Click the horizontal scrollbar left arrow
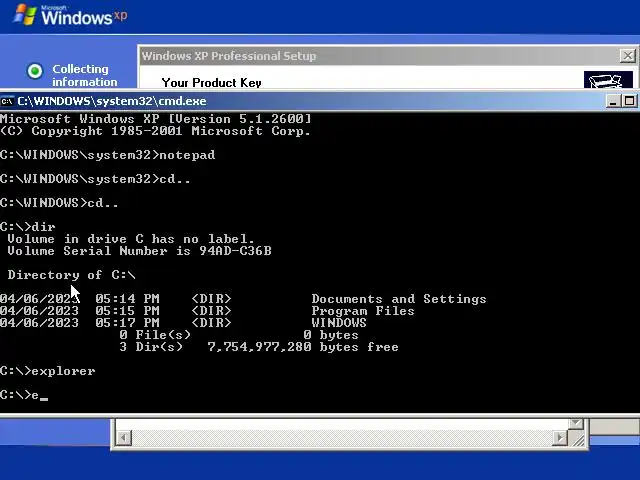 (x=123, y=438)
